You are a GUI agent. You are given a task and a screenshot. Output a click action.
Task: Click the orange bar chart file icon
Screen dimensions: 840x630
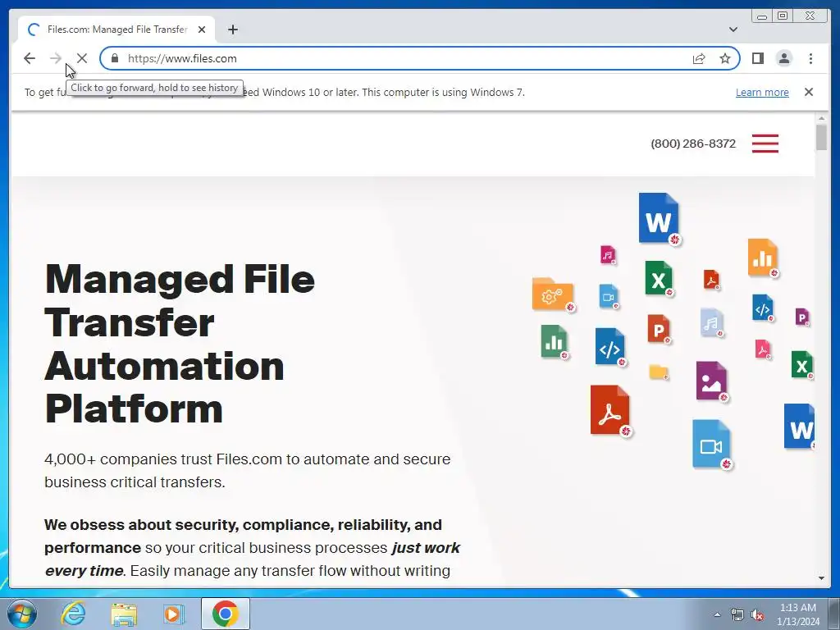pos(763,258)
